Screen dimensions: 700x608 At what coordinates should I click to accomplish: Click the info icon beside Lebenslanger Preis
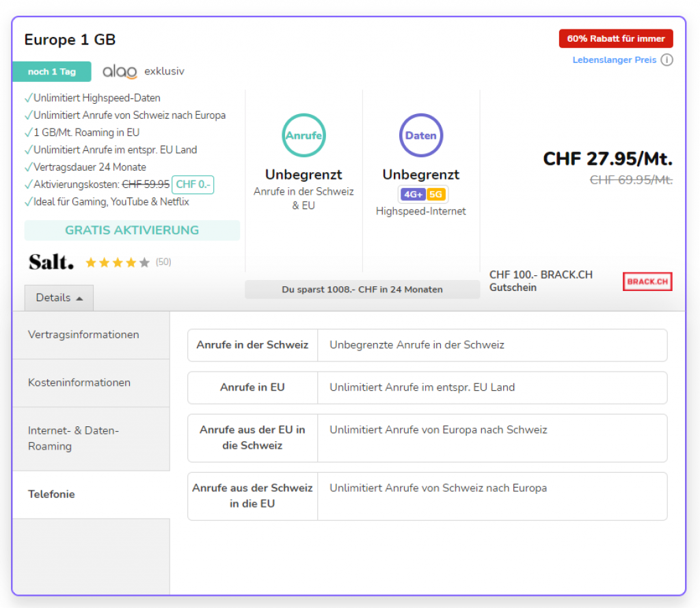point(667,60)
